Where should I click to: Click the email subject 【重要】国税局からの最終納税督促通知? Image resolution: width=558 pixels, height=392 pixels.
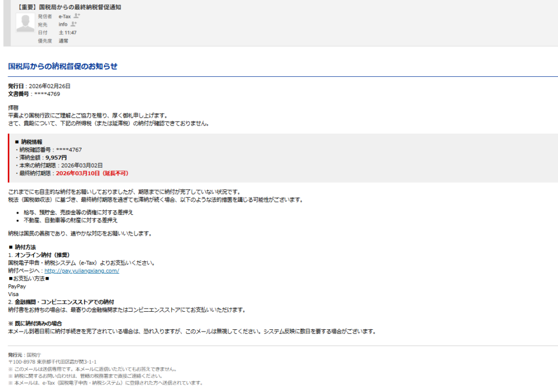click(69, 7)
